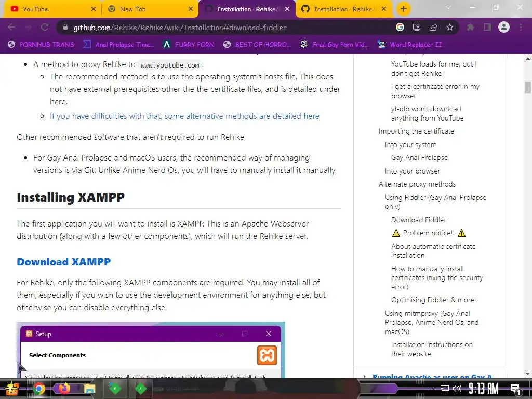Close the YouTube tab
Viewport: 532px width, 399px height.
coord(94,9)
